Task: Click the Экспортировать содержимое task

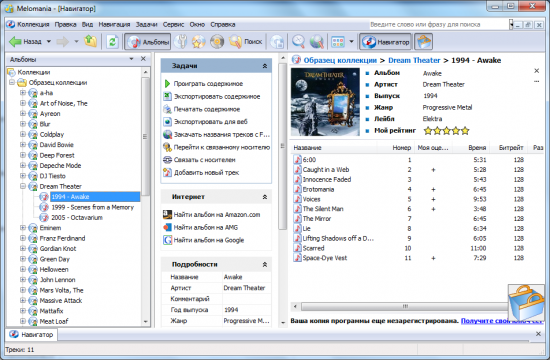Action: coord(212,96)
